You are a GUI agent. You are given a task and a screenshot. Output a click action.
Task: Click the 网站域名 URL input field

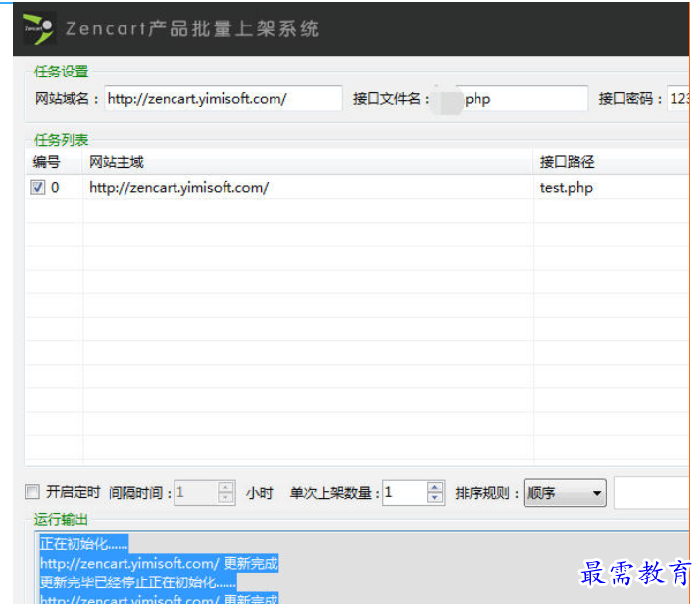224,98
